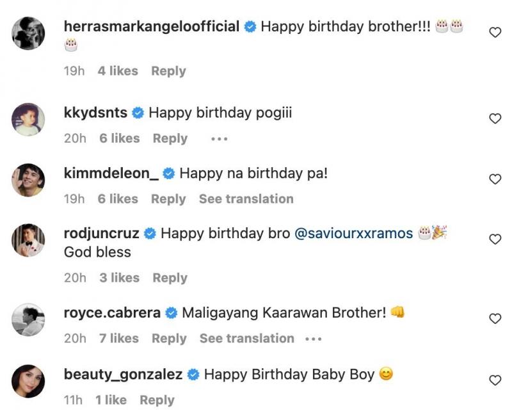Reply to beauty_gonzalez's comment
This screenshot has width=512, height=420.
(157, 400)
